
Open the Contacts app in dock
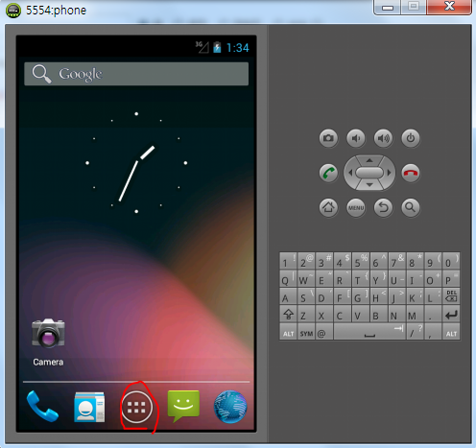pyautogui.click(x=89, y=407)
